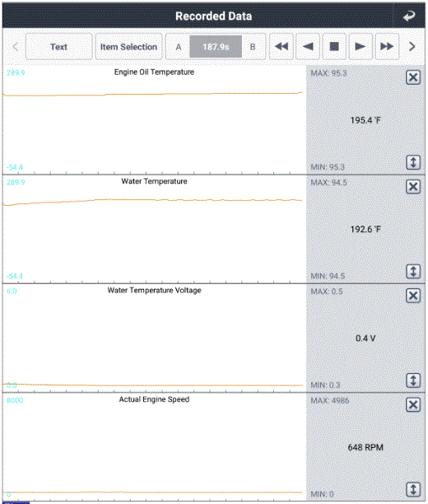428x504 pixels.
Task: Expand the Actual Engine Speed graph vertically
Action: point(413,489)
